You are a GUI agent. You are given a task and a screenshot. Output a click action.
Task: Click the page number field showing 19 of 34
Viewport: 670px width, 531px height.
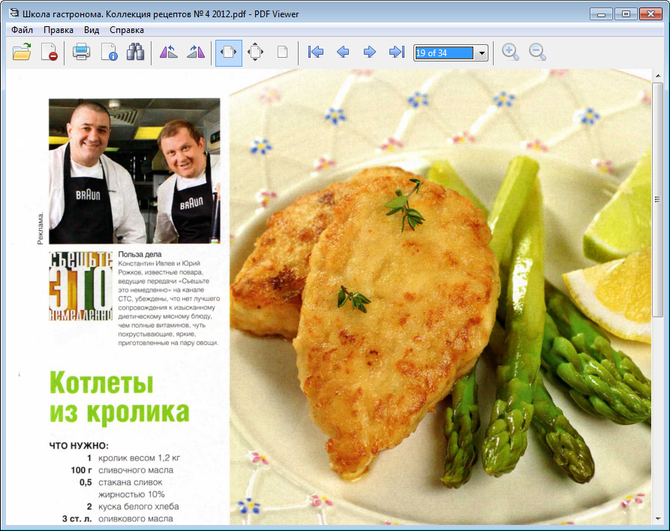point(444,53)
